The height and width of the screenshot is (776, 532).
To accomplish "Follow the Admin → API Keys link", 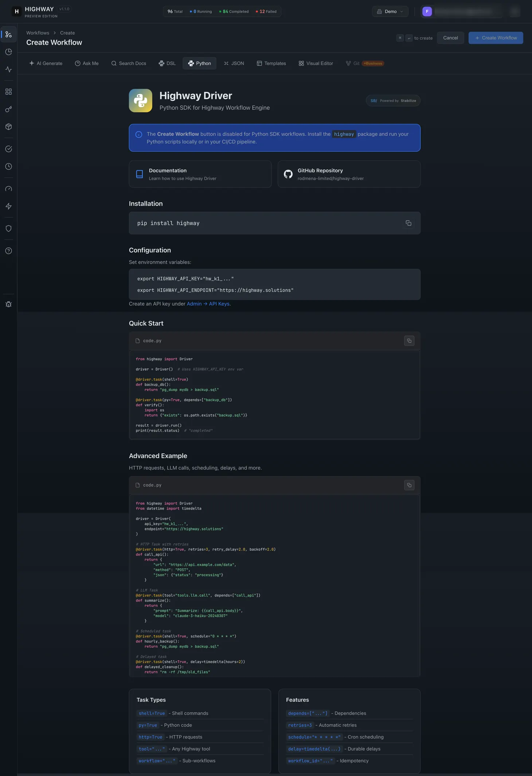I will point(208,304).
